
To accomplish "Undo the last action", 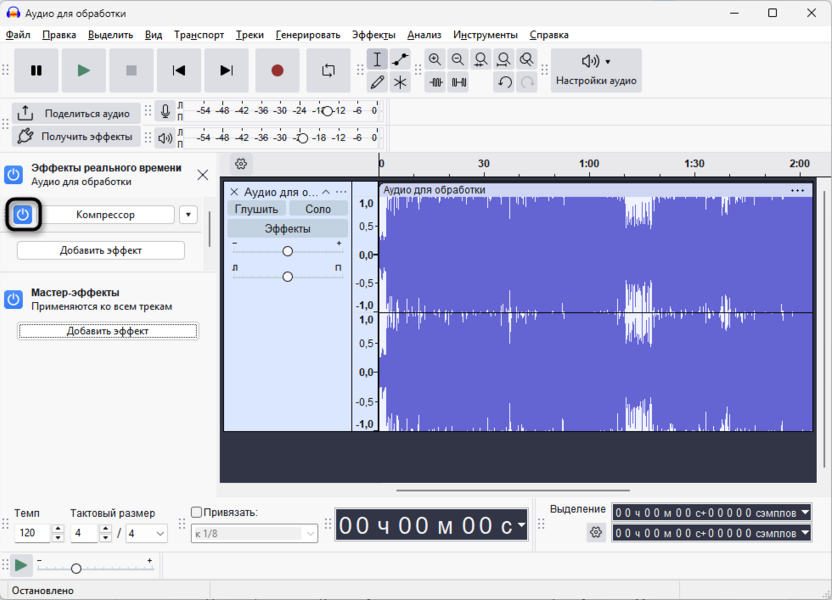I will 504,82.
